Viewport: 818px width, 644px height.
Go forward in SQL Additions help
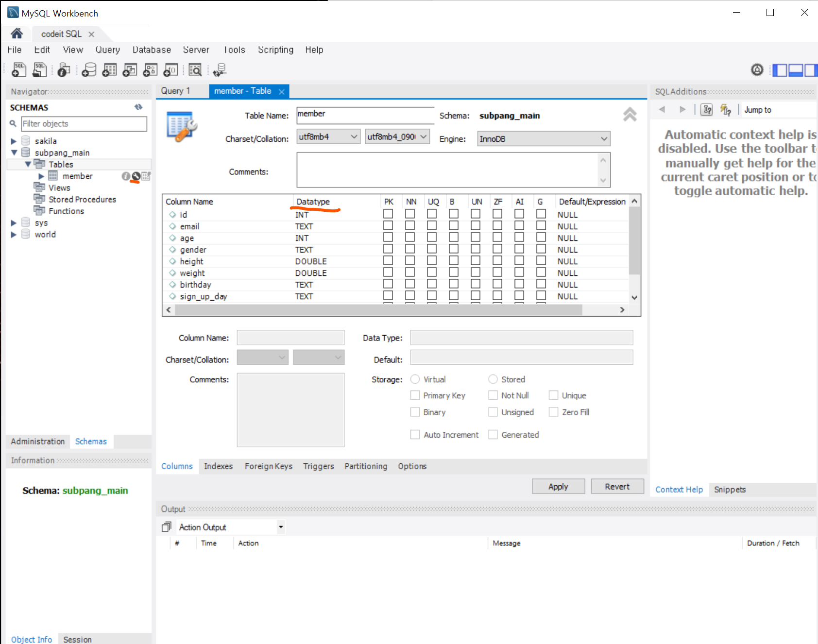(x=682, y=109)
